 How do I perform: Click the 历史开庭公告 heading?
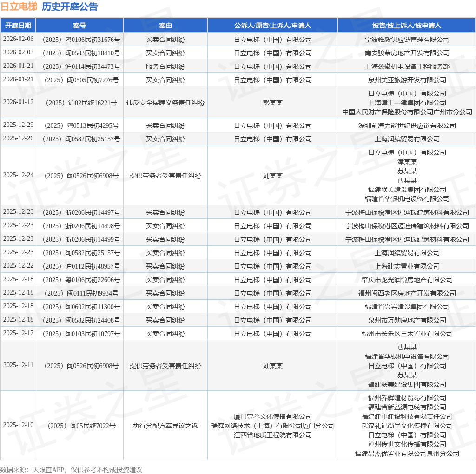point(70,7)
